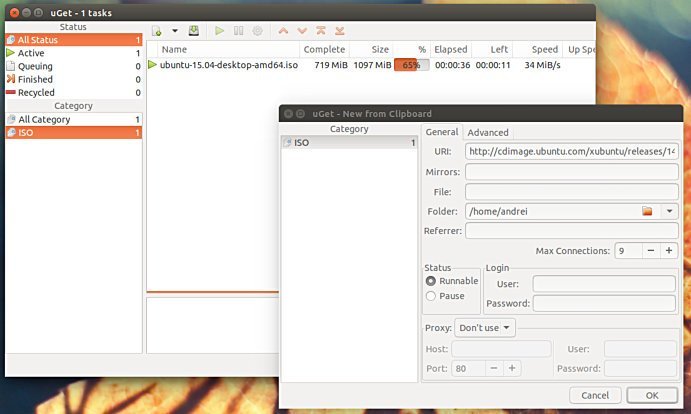
Task: Click the new download toolbar icon
Action: click(x=156, y=31)
